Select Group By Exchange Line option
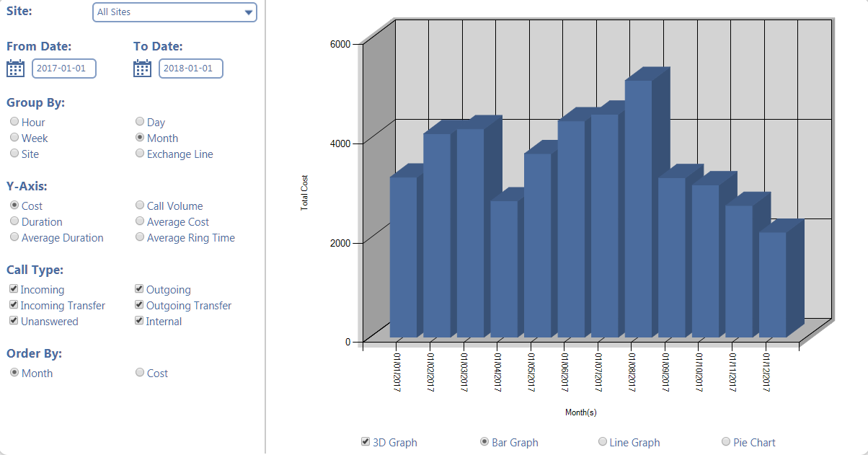 [140, 154]
